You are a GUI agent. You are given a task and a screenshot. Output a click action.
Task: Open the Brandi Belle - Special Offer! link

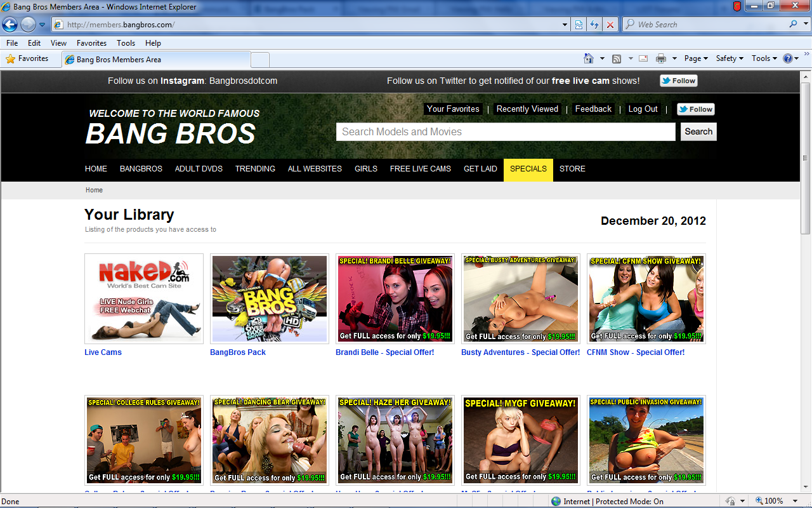coord(385,352)
